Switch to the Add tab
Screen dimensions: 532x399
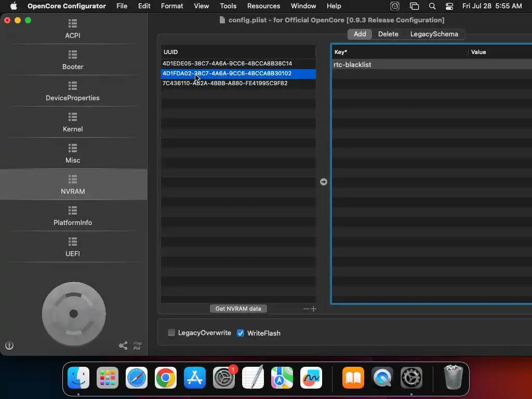[360, 34]
